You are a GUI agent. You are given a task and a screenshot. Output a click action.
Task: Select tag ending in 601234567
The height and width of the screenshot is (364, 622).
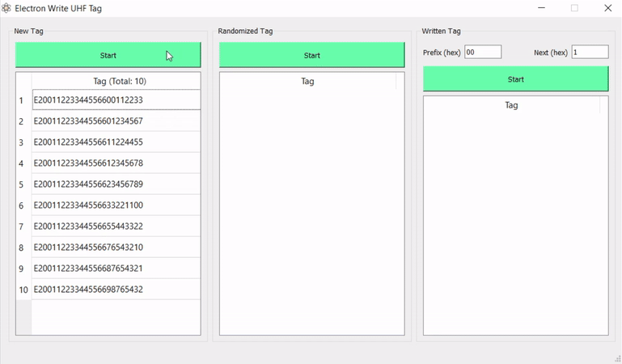click(116, 121)
